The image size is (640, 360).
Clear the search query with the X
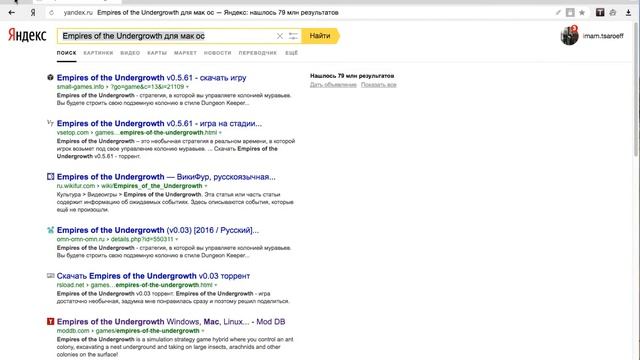point(280,36)
